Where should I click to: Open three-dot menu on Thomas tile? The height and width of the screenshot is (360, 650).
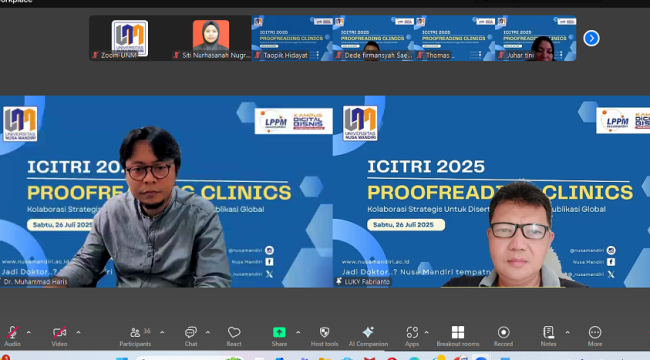[x=480, y=55]
